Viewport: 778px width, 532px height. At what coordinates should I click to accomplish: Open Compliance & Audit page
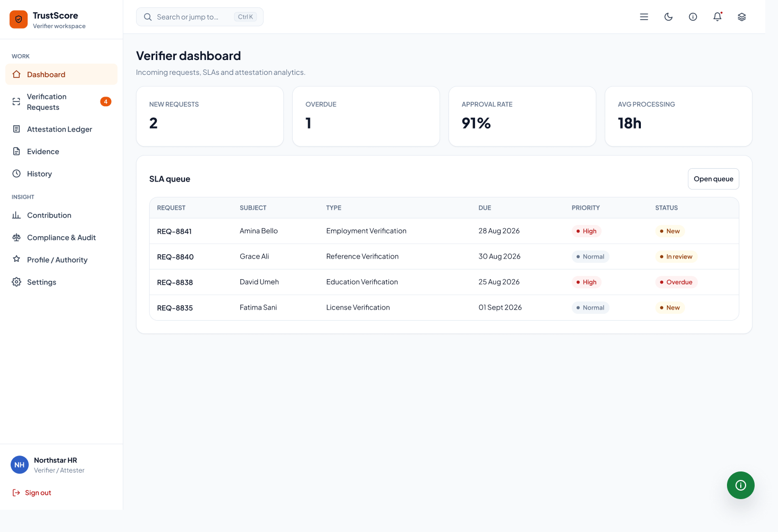(x=61, y=237)
